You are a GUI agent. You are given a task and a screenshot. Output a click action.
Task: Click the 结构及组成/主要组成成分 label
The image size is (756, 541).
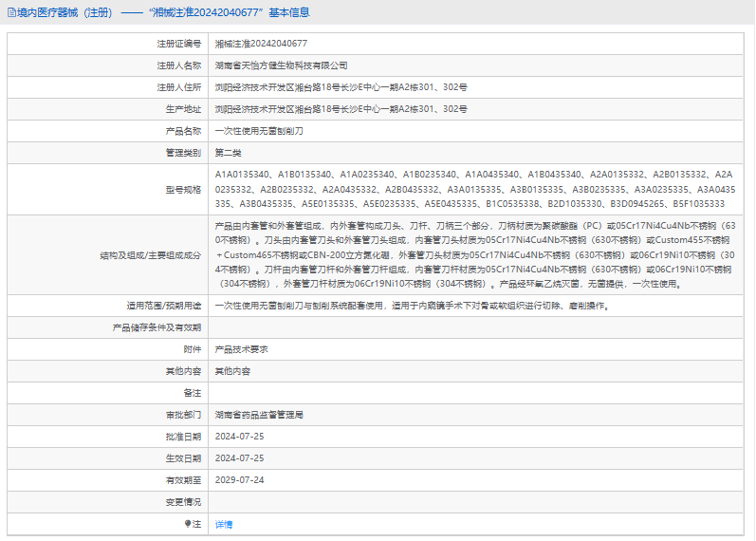click(151, 255)
